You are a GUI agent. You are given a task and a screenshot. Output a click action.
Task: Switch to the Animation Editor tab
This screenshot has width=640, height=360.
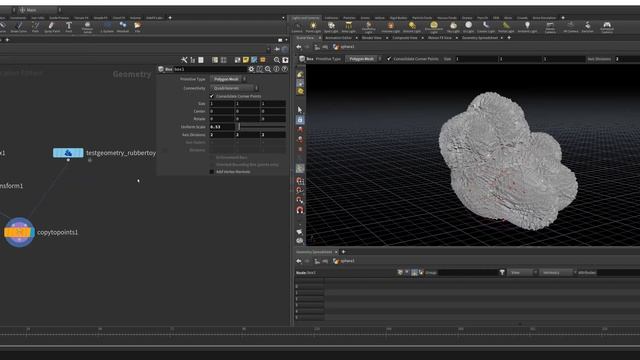[x=338, y=38]
